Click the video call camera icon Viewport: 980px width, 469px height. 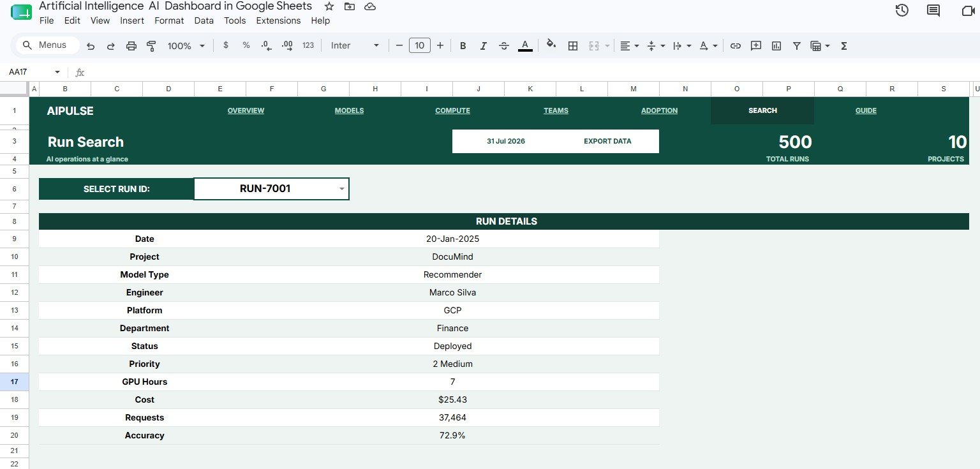tap(969, 10)
